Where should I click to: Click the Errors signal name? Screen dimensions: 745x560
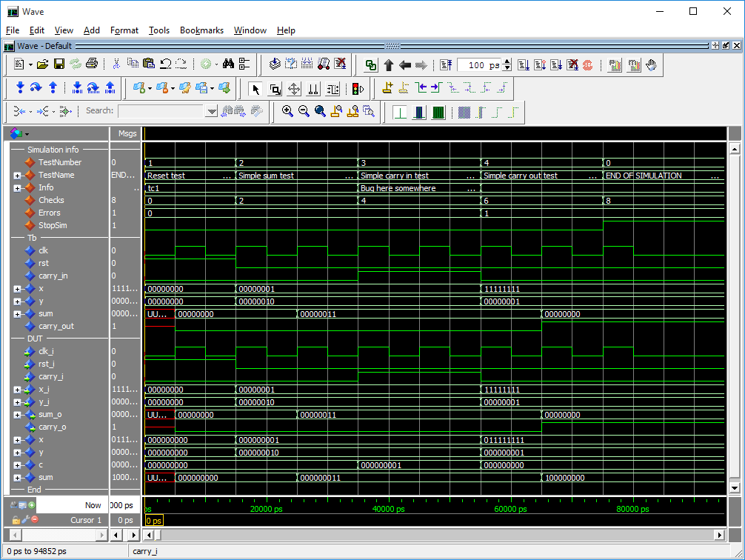(50, 213)
